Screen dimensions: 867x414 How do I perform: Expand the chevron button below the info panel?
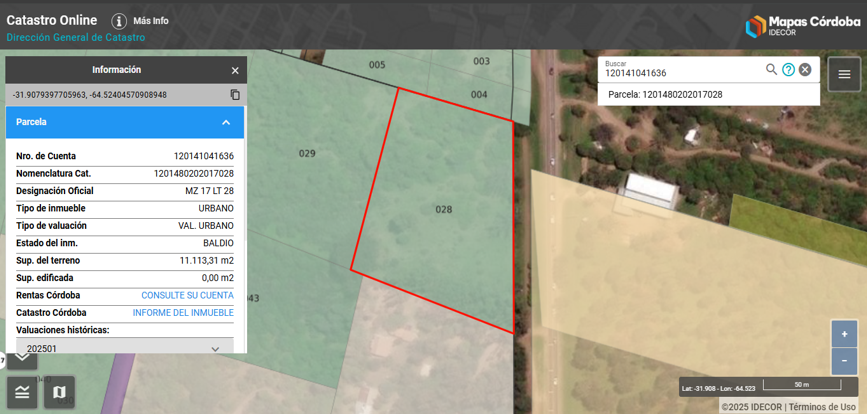pyautogui.click(x=22, y=358)
